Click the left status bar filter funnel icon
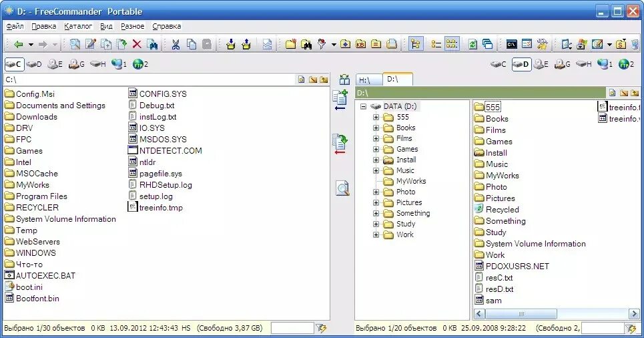644x338 pixels. pyautogui.click(x=321, y=328)
